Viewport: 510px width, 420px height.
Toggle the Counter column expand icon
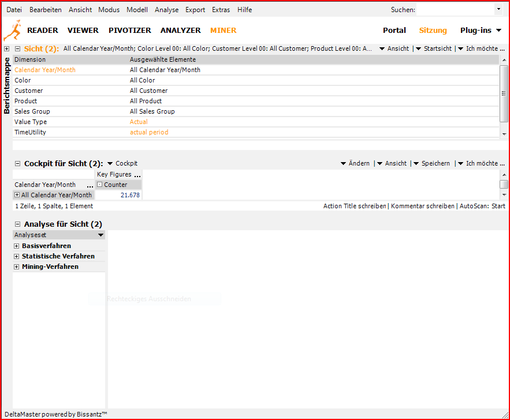click(100, 185)
